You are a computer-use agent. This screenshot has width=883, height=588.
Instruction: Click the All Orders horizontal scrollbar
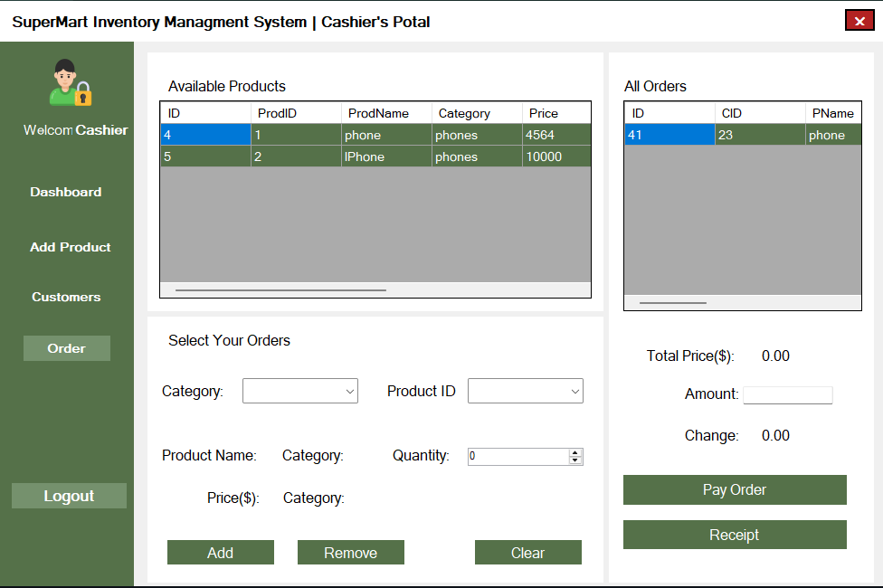(x=672, y=303)
